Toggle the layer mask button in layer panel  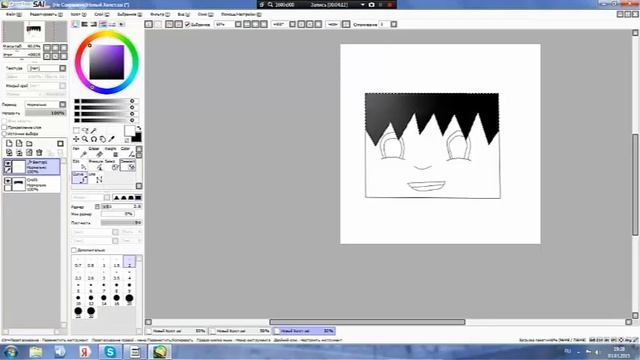(x=60, y=143)
